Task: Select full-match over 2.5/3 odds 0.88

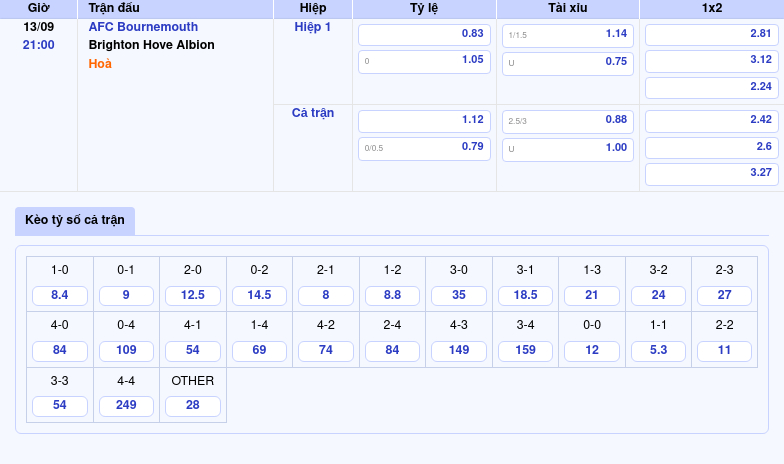Action: pyautogui.click(x=567, y=120)
